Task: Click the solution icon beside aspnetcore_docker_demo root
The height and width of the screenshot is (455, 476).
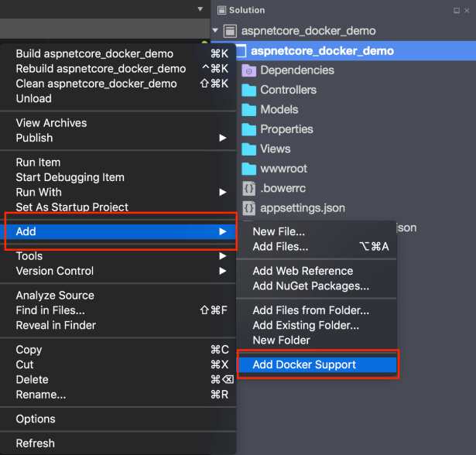Action: pyautogui.click(x=230, y=31)
